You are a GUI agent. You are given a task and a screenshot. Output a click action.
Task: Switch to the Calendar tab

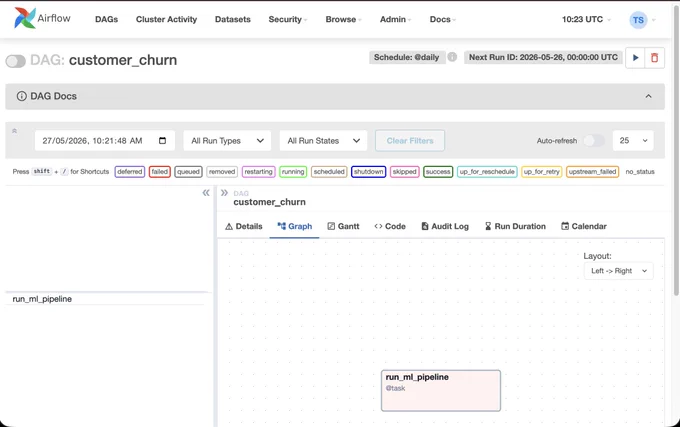[x=584, y=226]
